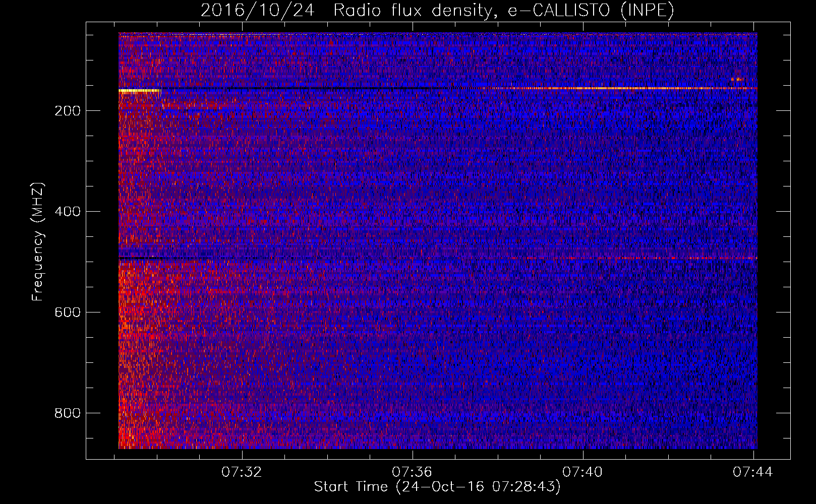
Task: Click the 07:44 time tick label
Action: pos(753,472)
